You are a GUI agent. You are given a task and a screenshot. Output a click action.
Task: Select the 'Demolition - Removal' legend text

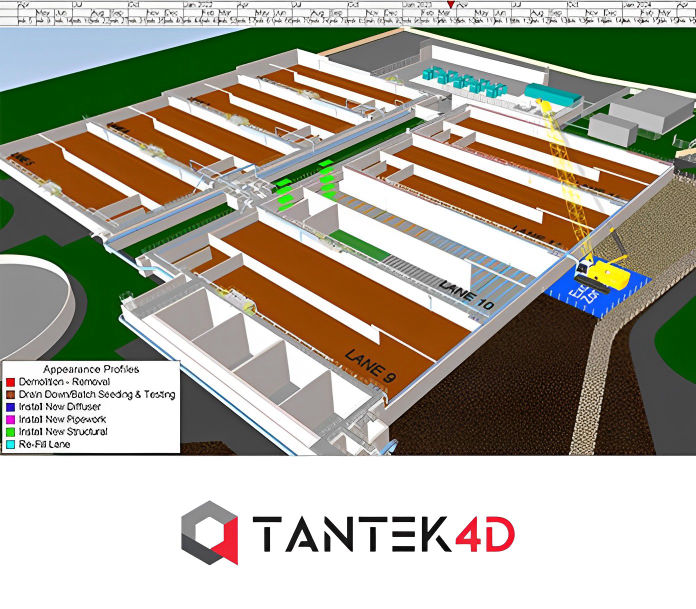[x=64, y=382]
